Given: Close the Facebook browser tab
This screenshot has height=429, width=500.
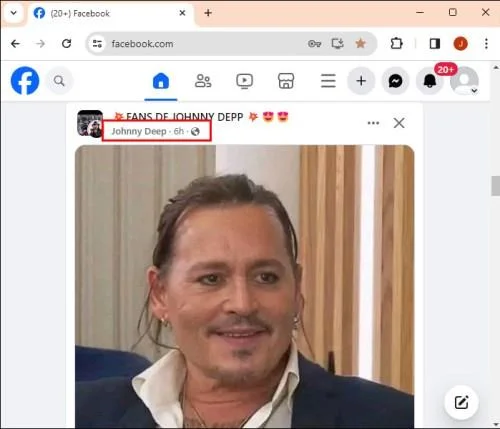Looking at the screenshot, I should [x=182, y=13].
